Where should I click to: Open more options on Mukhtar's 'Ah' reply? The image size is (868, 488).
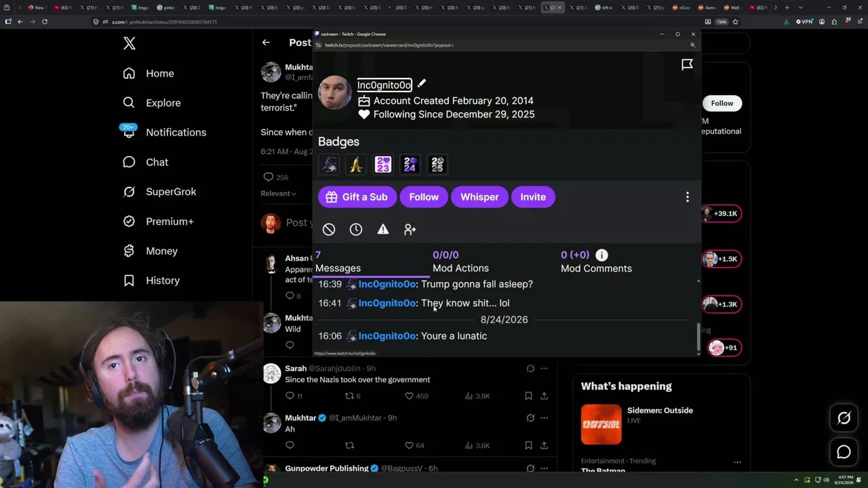coord(544,418)
